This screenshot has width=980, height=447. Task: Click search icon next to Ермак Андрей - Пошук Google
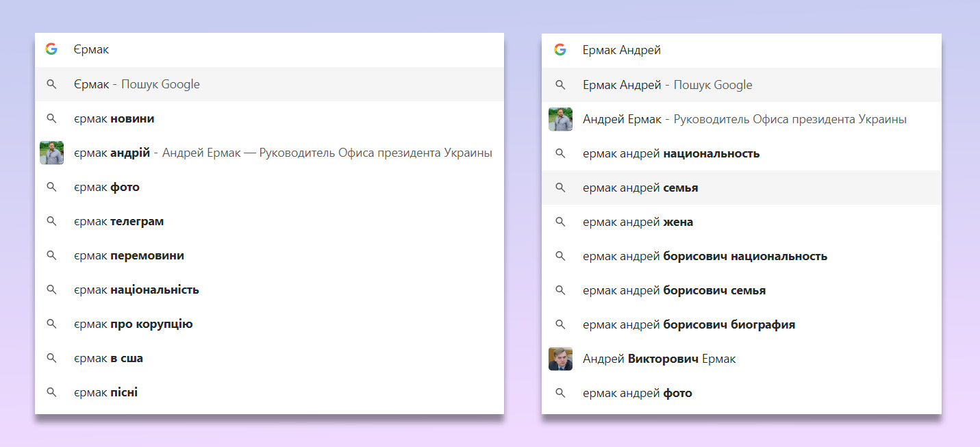(560, 85)
